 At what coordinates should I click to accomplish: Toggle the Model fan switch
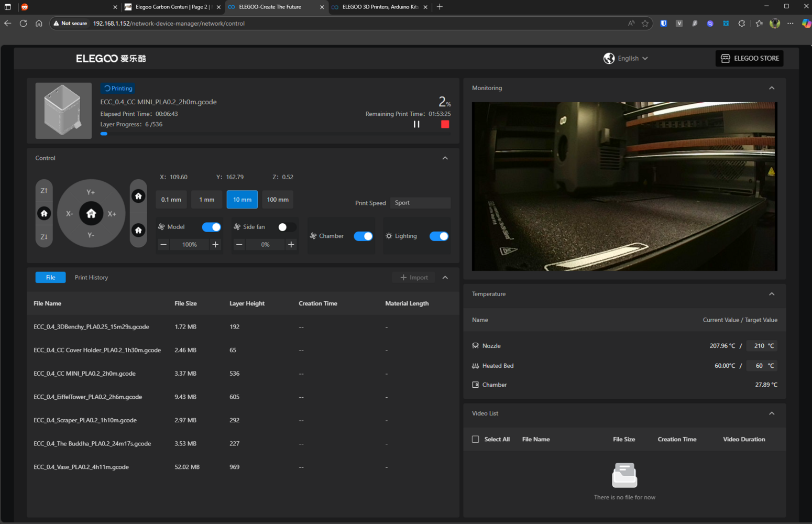coord(212,227)
